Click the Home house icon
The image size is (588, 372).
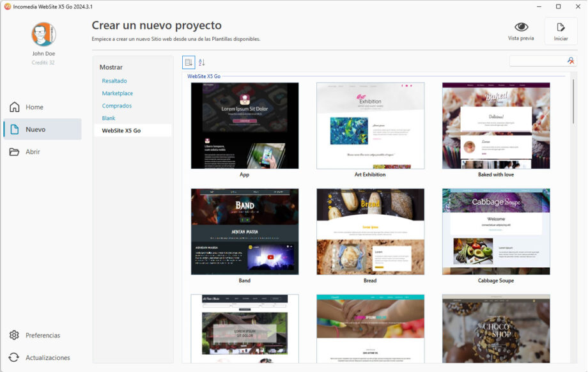coord(14,107)
